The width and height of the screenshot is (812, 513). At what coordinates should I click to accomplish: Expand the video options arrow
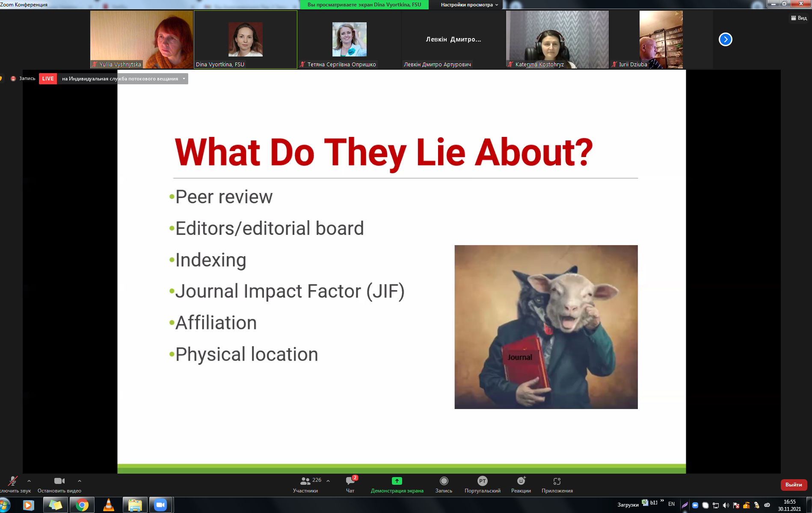(80, 481)
